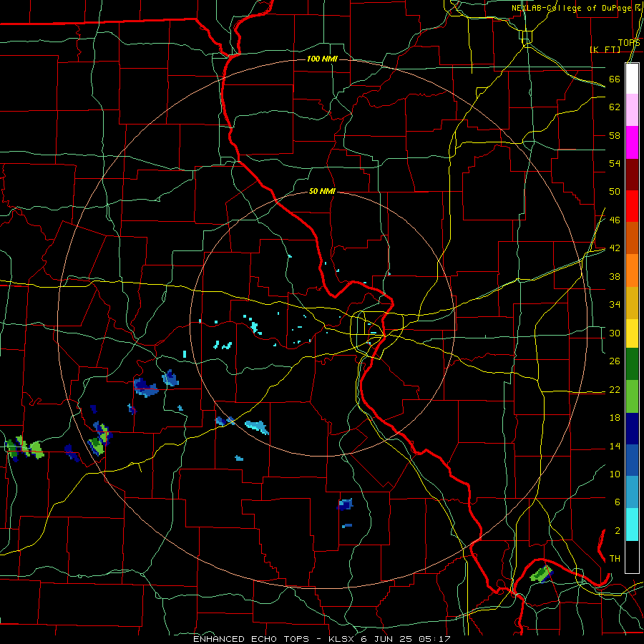
Task: Select the sky blue legend swatch
Action: tap(632, 492)
